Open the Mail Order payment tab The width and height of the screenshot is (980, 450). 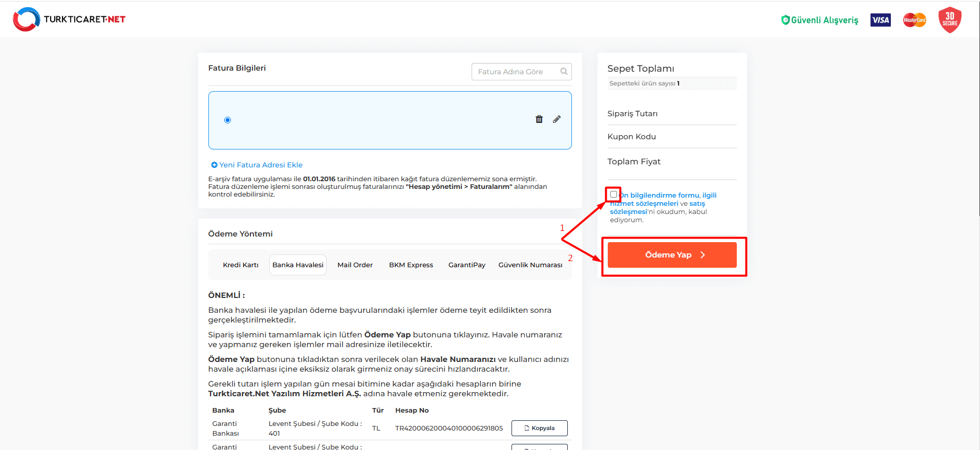tap(355, 265)
